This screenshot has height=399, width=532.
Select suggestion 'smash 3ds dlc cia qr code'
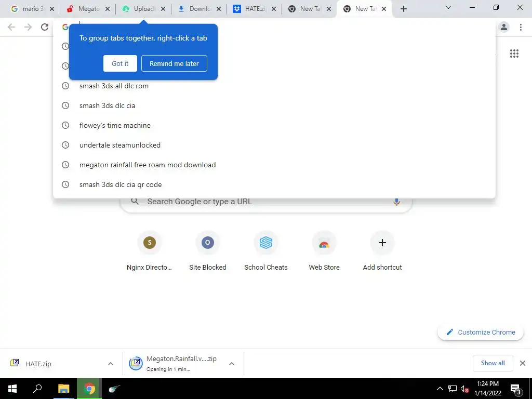(x=274, y=184)
